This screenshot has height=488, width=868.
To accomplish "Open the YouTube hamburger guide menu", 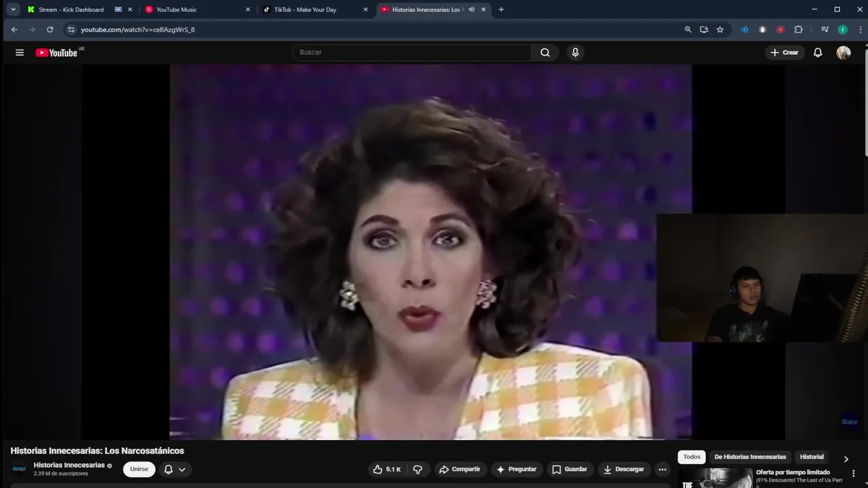I will click(x=20, y=53).
